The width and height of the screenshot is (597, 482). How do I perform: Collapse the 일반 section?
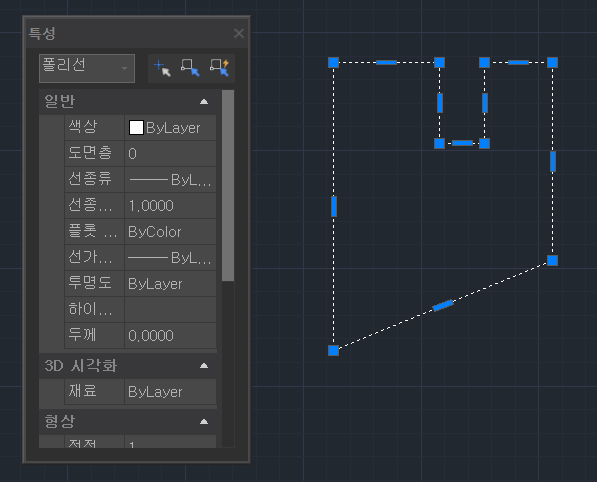(x=204, y=101)
